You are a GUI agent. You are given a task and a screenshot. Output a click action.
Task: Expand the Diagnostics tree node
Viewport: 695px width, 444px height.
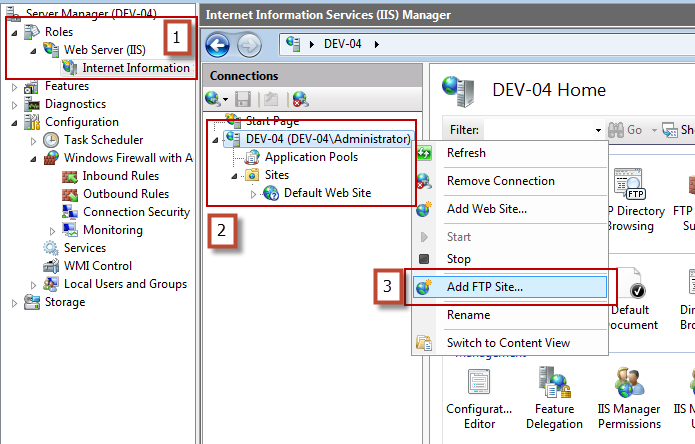tap(14, 105)
